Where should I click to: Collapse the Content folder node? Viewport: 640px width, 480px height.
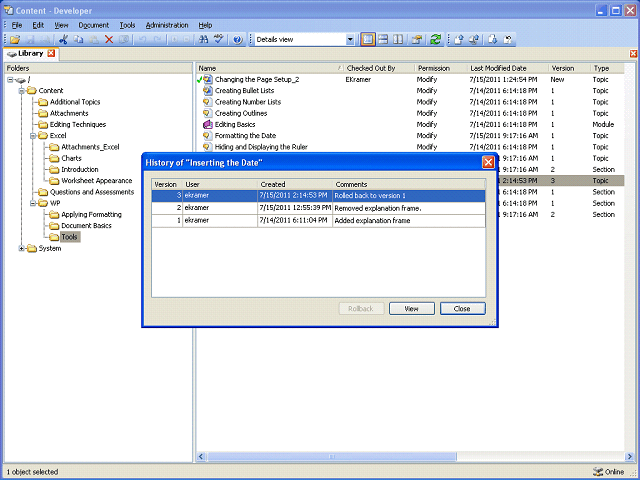[x=22, y=91]
